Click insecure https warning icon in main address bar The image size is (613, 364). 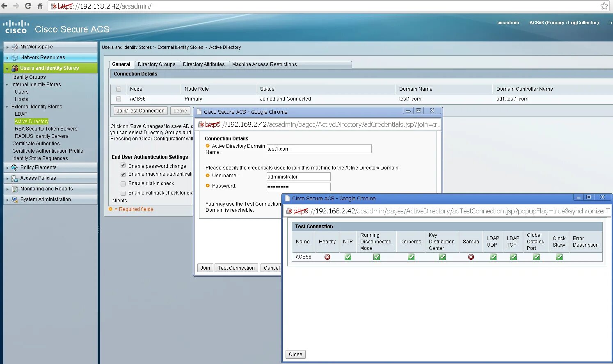click(54, 6)
